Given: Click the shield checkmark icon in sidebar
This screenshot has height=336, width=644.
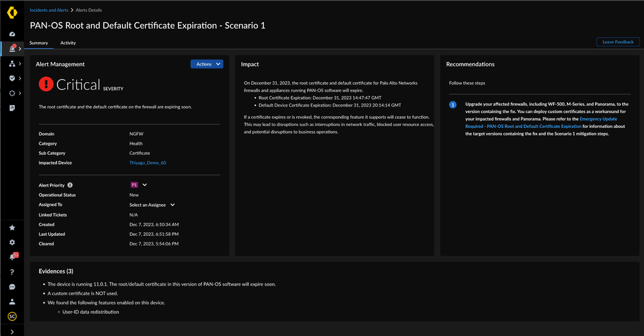Looking at the screenshot, I should pyautogui.click(x=12, y=78).
